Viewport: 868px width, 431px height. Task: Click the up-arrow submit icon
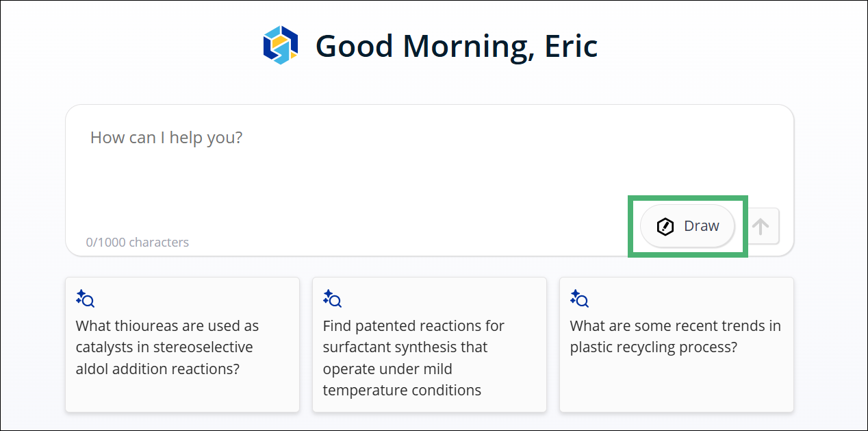[x=761, y=226]
